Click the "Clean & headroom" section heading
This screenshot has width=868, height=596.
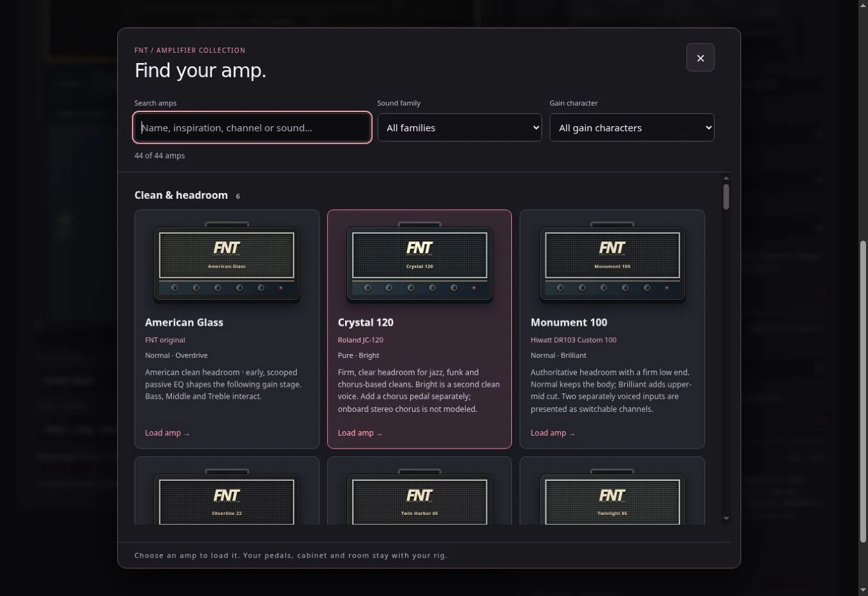coord(181,195)
